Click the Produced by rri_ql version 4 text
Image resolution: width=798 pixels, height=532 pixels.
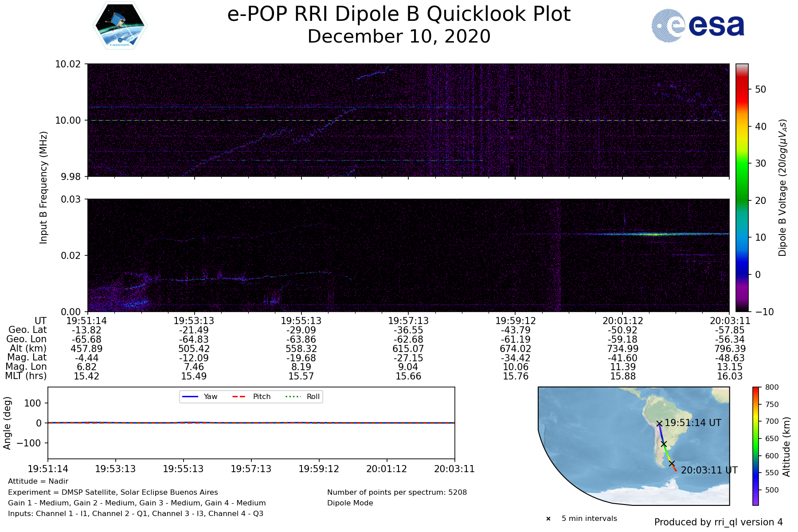point(718,522)
